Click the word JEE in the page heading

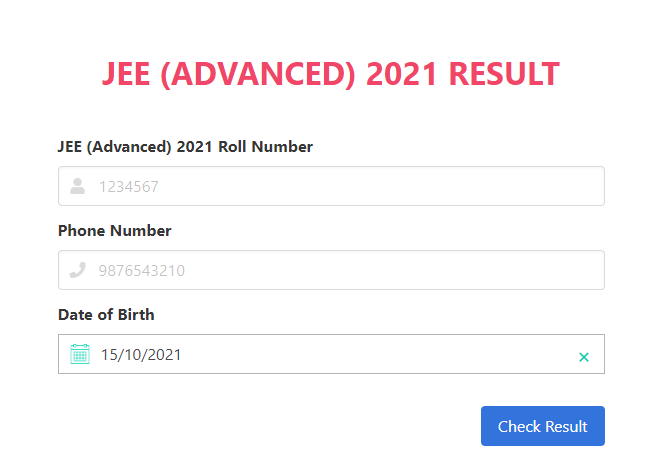click(x=126, y=74)
